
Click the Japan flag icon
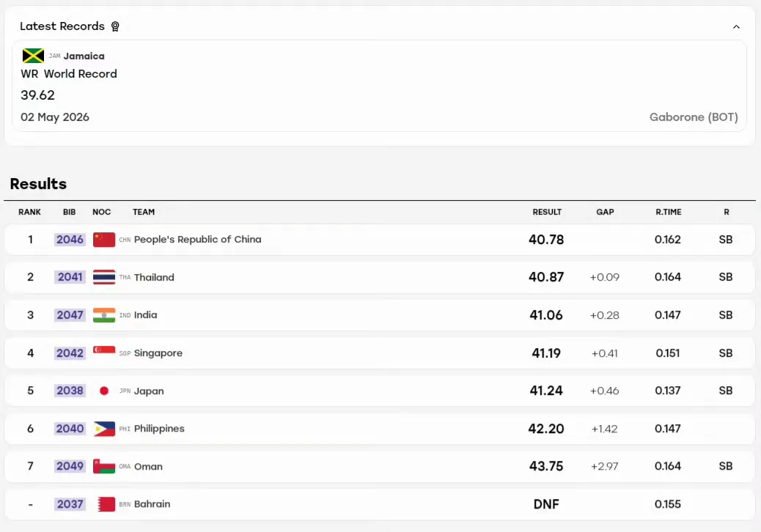coord(104,391)
